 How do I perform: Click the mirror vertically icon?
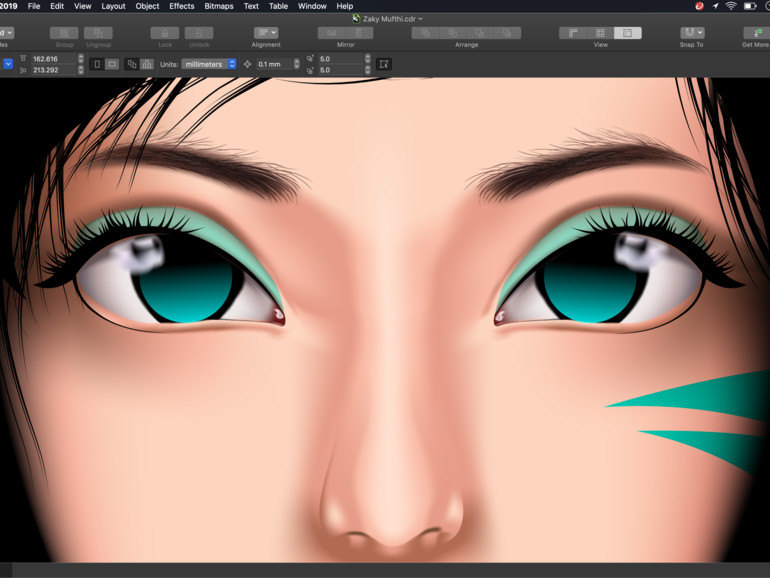359,33
